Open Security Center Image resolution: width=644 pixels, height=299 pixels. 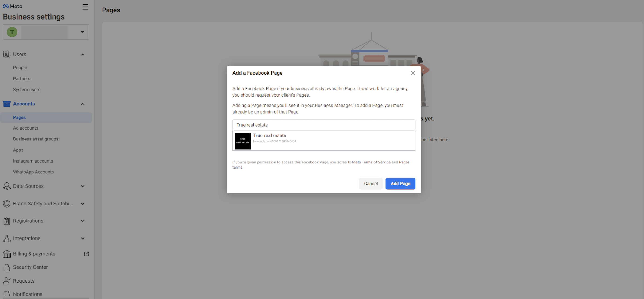pos(30,267)
